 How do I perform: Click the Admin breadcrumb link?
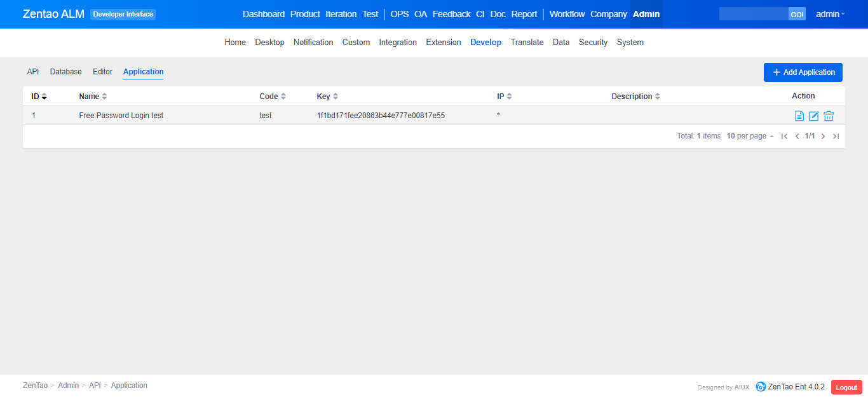[68, 386]
